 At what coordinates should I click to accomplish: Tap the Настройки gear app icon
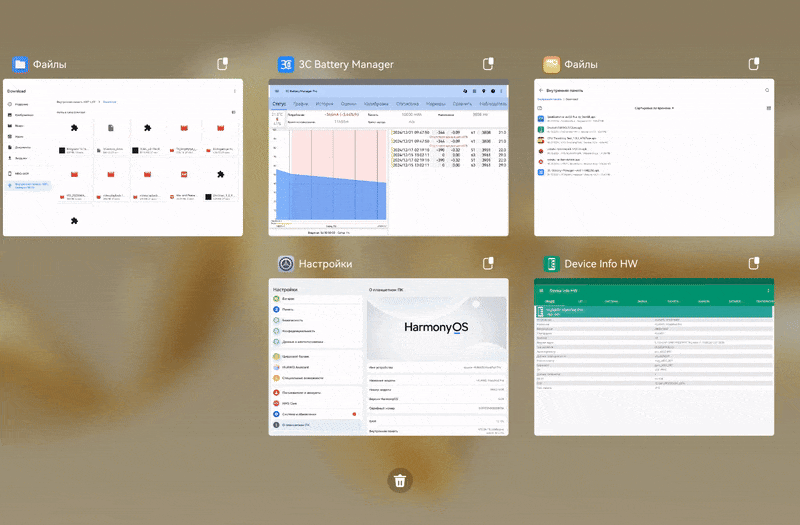(x=286, y=264)
